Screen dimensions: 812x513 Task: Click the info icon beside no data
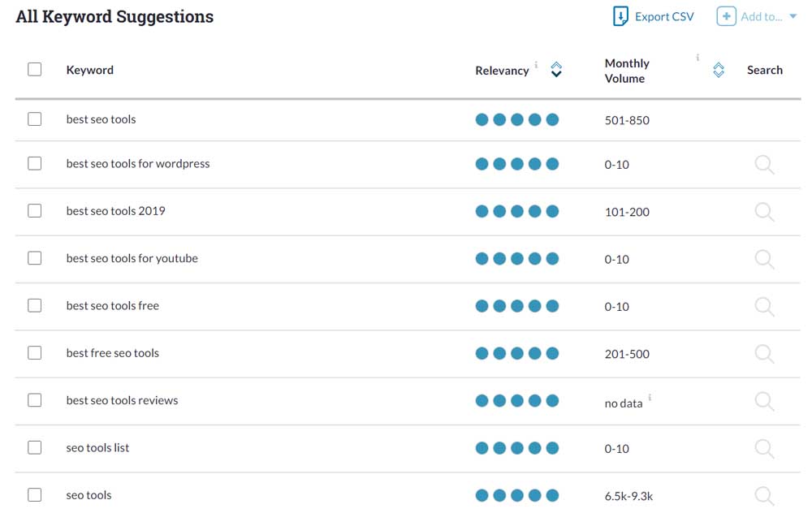(x=650, y=397)
